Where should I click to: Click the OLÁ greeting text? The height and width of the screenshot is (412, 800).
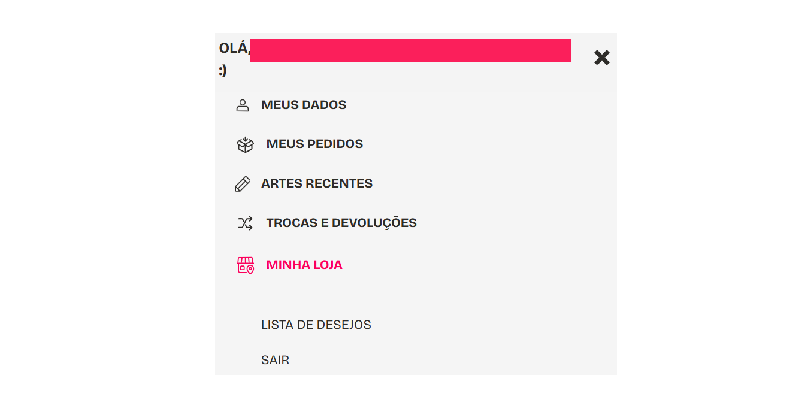pyautogui.click(x=234, y=48)
